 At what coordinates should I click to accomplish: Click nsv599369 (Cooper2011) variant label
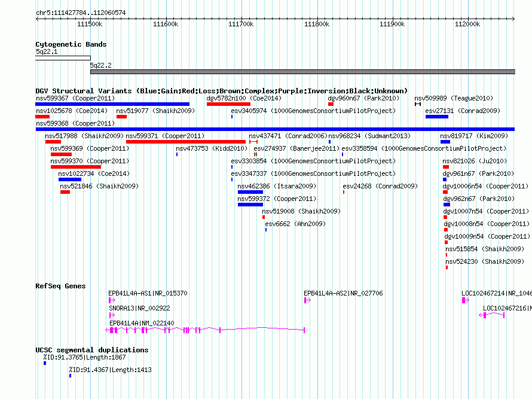click(x=90, y=149)
